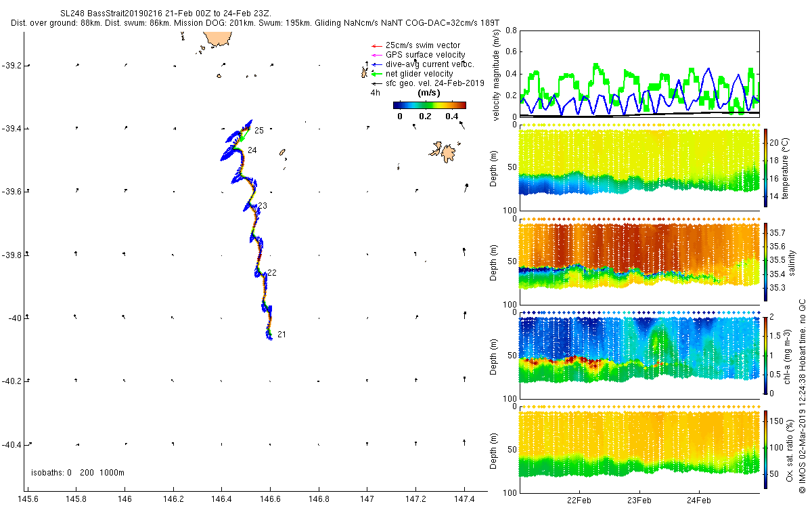Click the map velocity (m/s) colorbar

pyautogui.click(x=430, y=105)
